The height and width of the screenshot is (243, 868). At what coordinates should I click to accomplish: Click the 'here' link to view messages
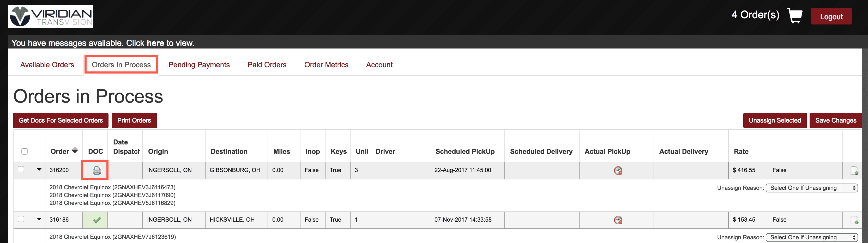(x=155, y=43)
